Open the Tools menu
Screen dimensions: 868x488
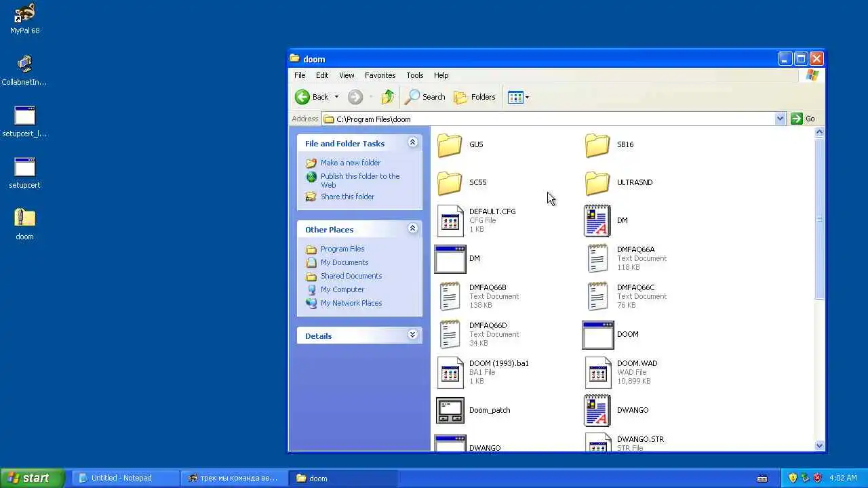(x=415, y=75)
